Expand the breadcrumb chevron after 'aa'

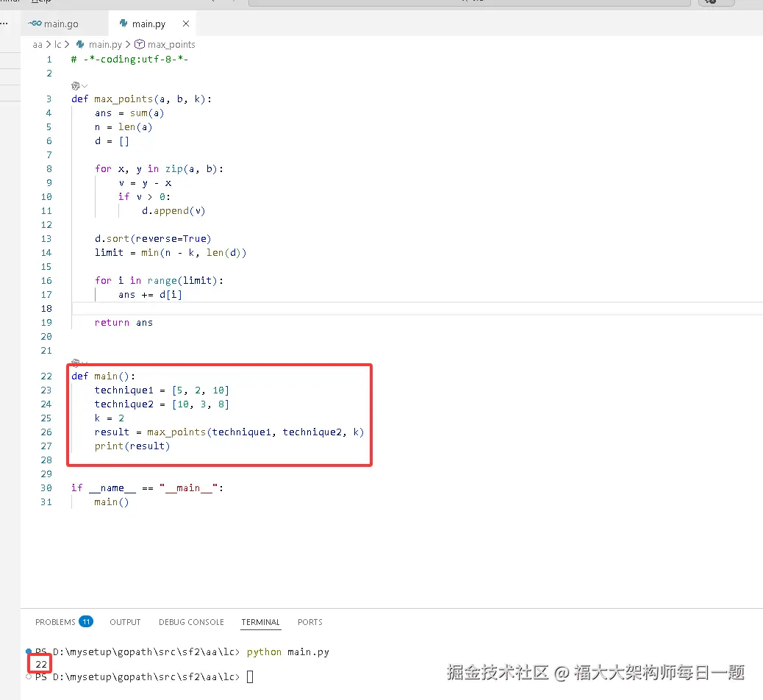pos(49,44)
